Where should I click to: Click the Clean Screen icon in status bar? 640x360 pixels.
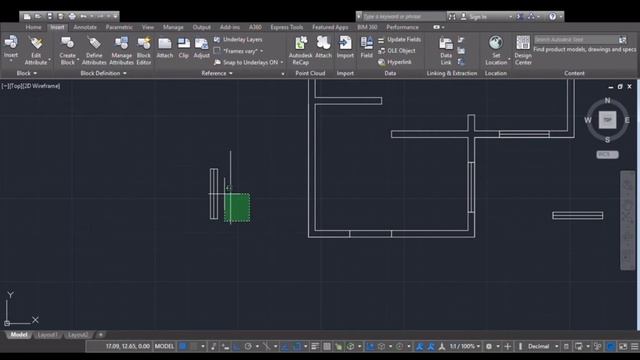click(623, 347)
